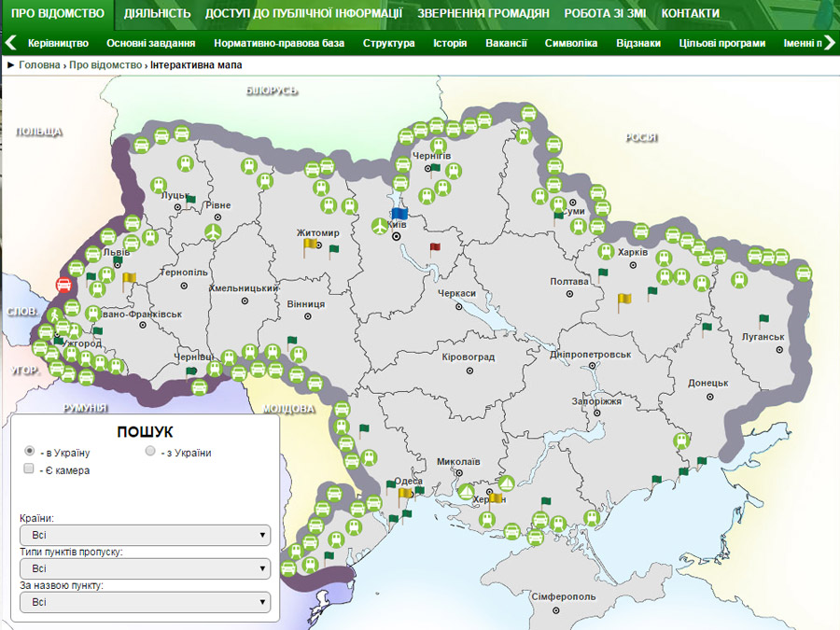Open the За назвою пункту dropdown
Image resolution: width=840 pixels, height=630 pixels.
coord(146,602)
